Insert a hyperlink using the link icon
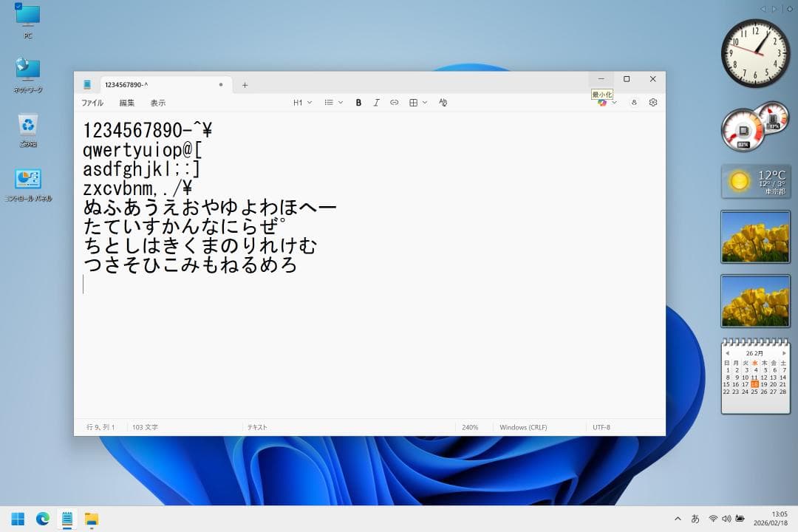This screenshot has width=798, height=532. point(395,102)
